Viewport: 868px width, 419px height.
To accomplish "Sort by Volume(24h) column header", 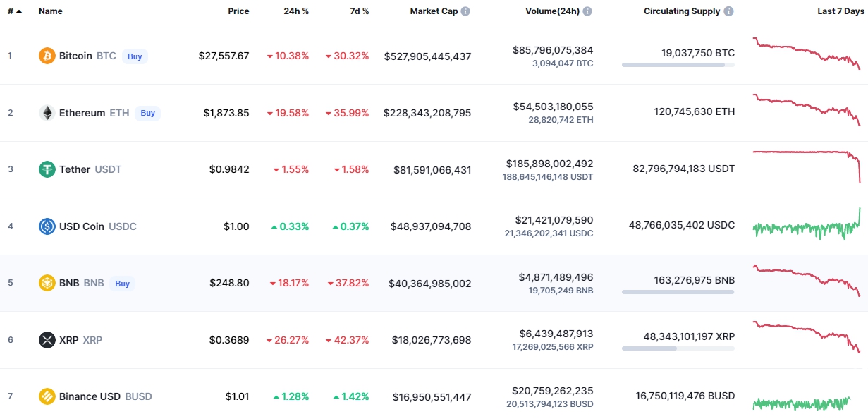I will pyautogui.click(x=552, y=11).
